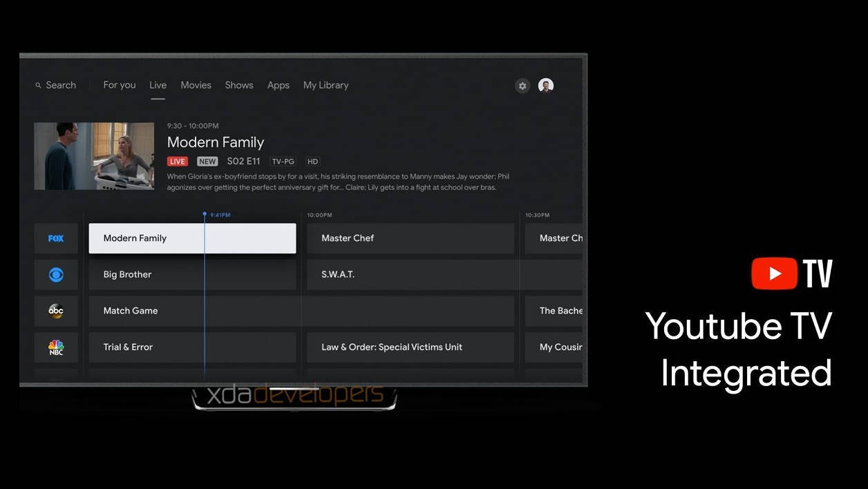Image resolution: width=868 pixels, height=489 pixels.
Task: Click the episode description text
Action: 338,182
